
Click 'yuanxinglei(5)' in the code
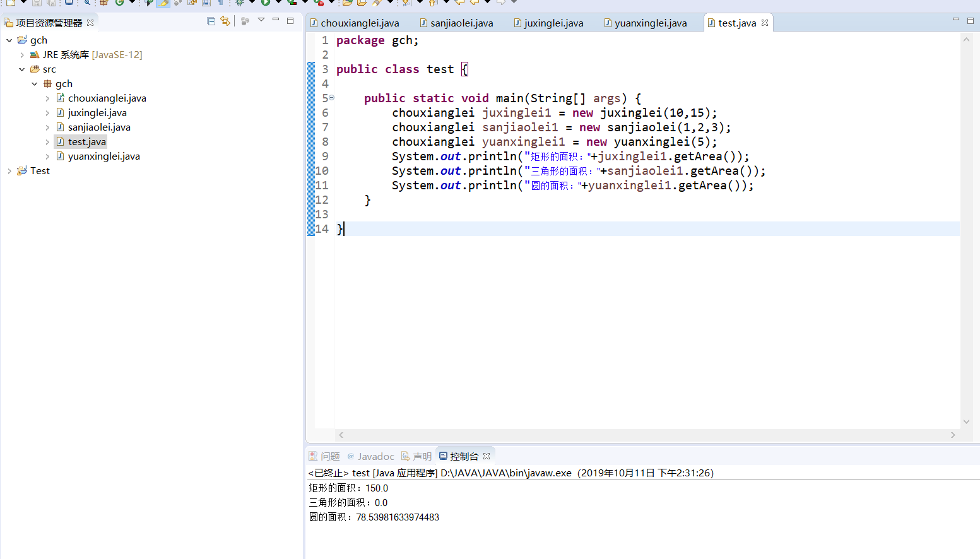(662, 142)
